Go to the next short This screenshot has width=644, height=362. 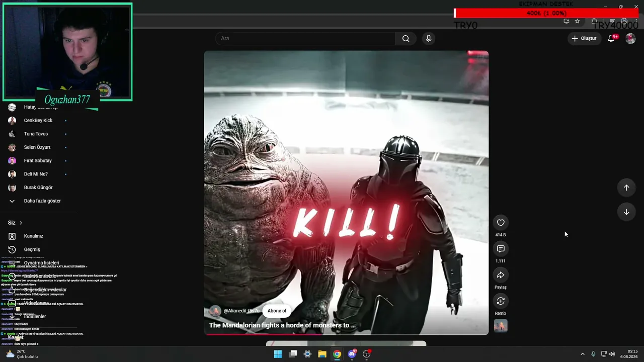pyautogui.click(x=626, y=212)
